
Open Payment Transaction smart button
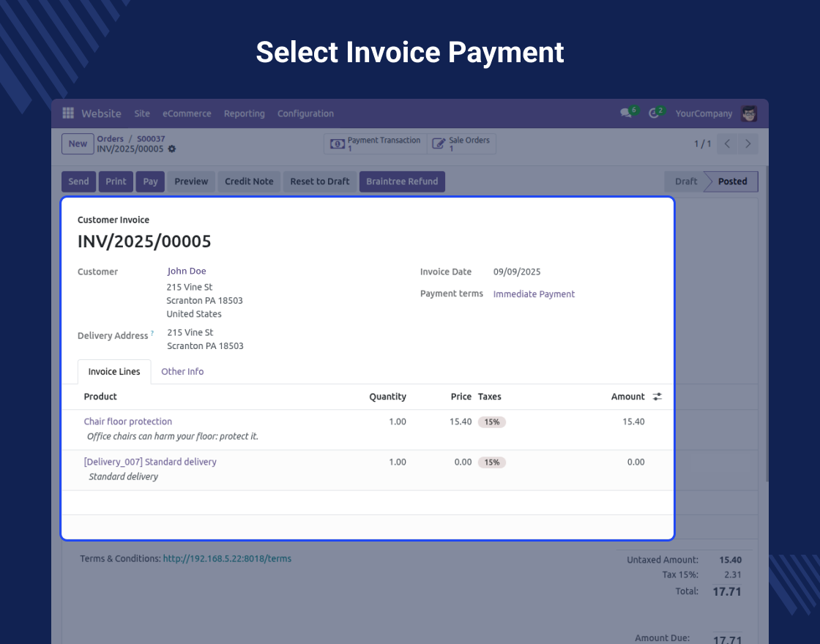(375, 144)
